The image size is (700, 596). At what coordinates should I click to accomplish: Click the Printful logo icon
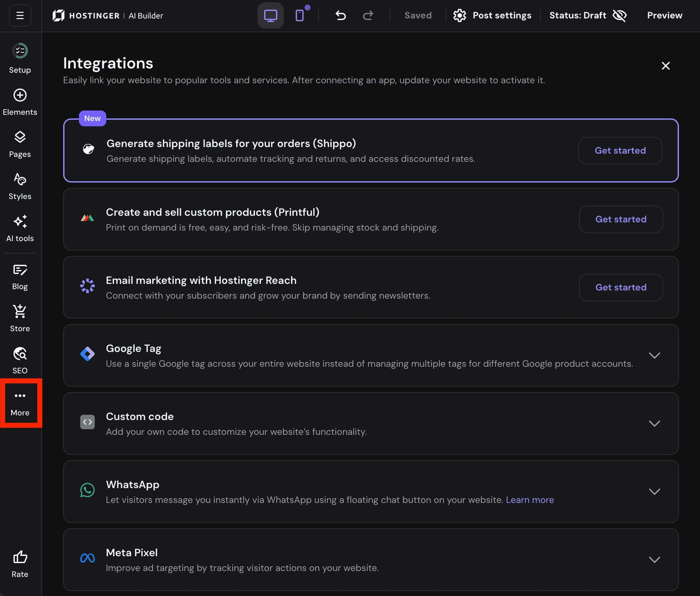87,218
